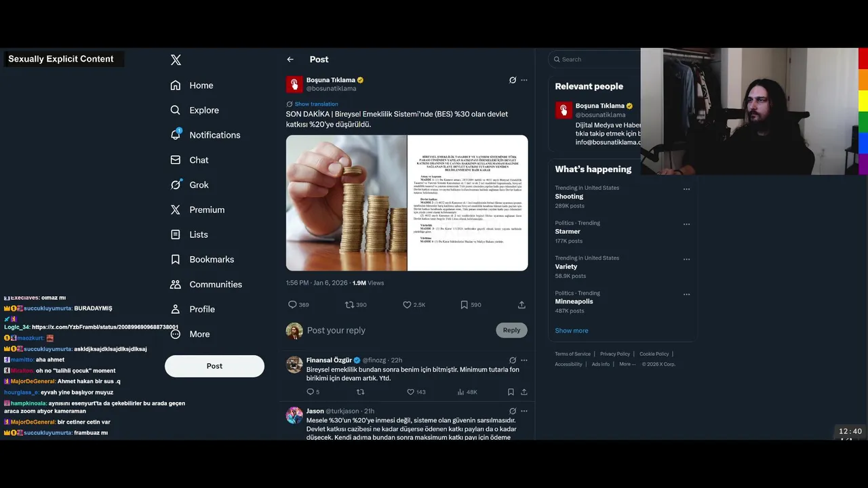Image resolution: width=868 pixels, height=488 pixels.
Task: Open options for Starmer trend
Action: click(x=686, y=224)
